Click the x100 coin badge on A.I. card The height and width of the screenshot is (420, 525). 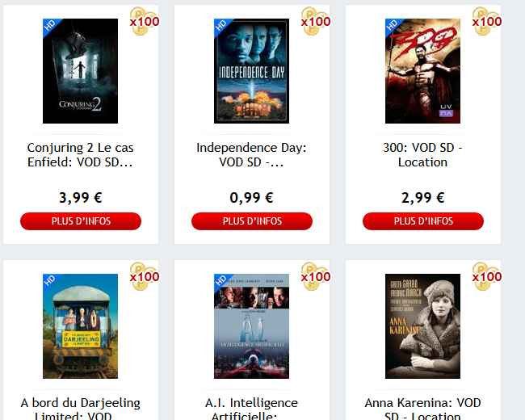(x=315, y=277)
